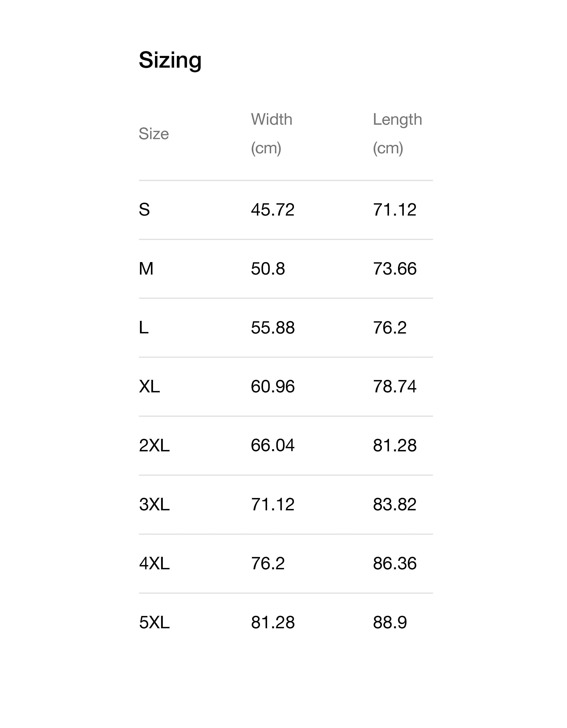Click the Length (cm) column header
The image size is (567, 728).
397,134
